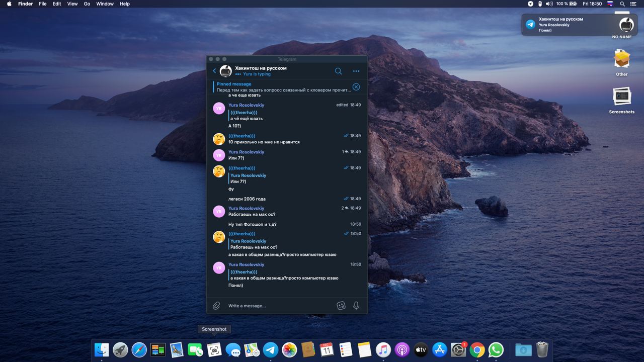Click the message 'Ну тип Фотошоп и т.д?'
Screen dimensions: 644x362
pos(252,224)
